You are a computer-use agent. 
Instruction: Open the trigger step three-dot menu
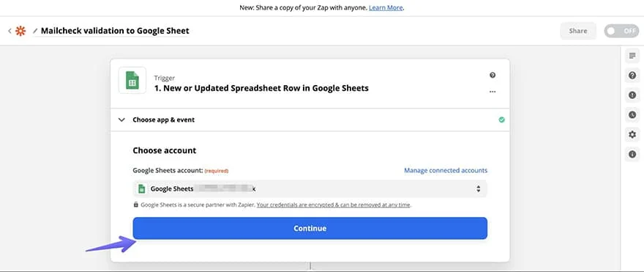coord(493,92)
